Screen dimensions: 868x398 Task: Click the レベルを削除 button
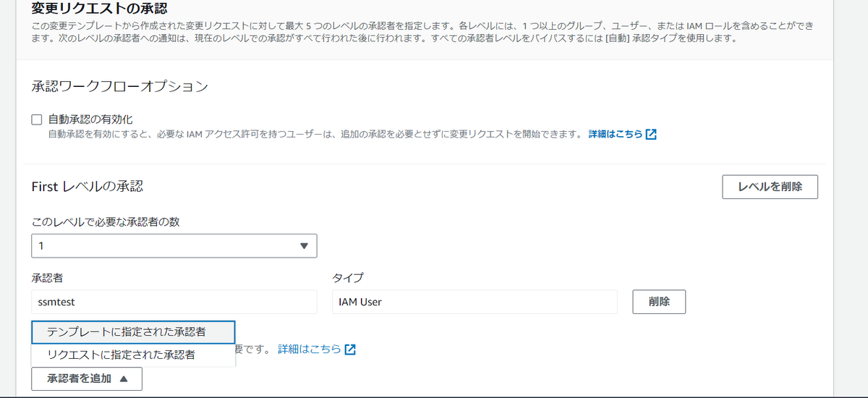tap(770, 187)
